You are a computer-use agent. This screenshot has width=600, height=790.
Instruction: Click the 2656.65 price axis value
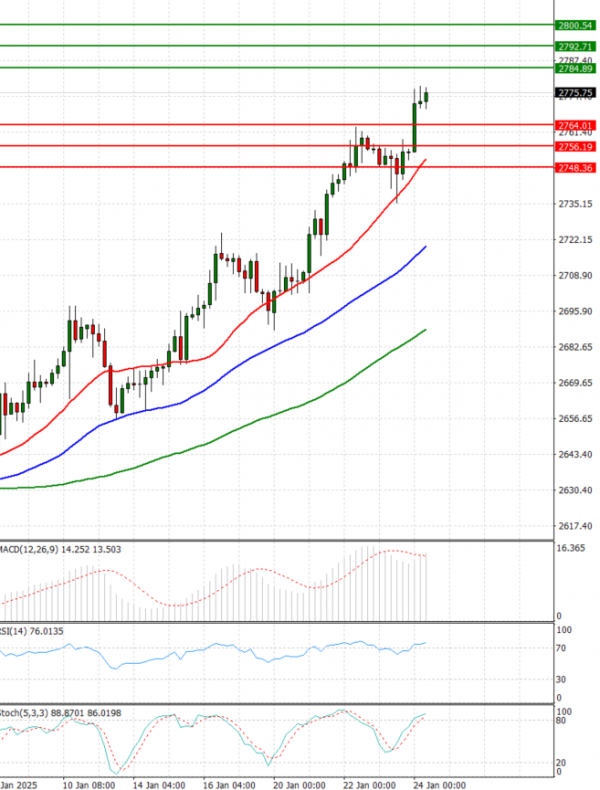click(x=575, y=418)
